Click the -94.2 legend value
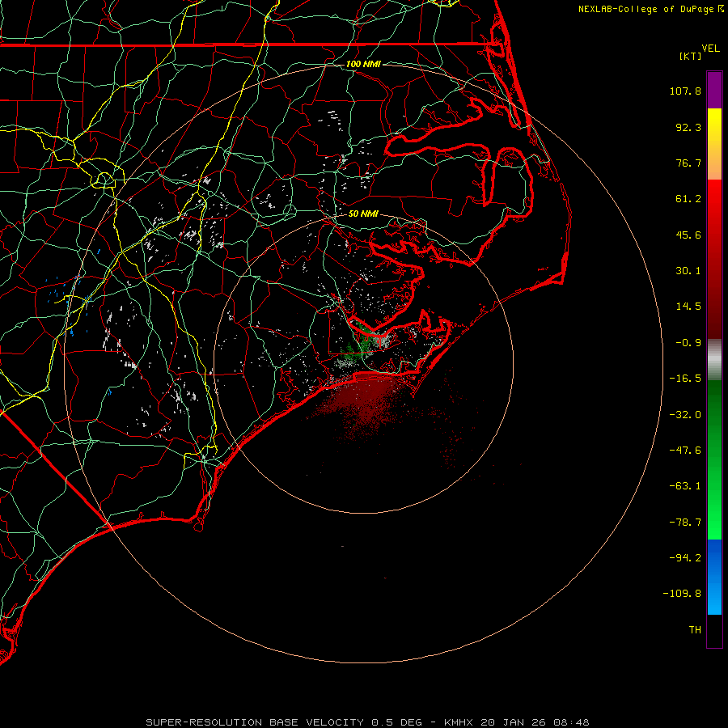Image resolution: width=728 pixels, height=728 pixels. click(x=685, y=557)
